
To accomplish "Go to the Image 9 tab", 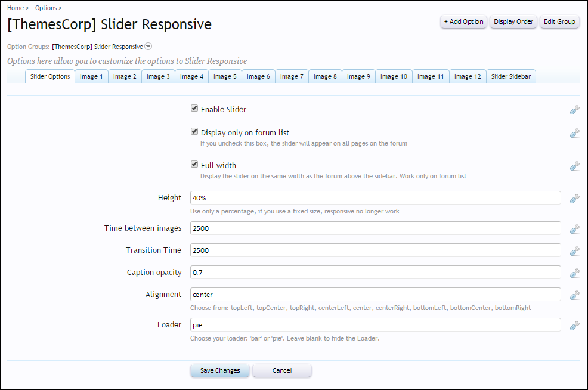I will click(358, 76).
